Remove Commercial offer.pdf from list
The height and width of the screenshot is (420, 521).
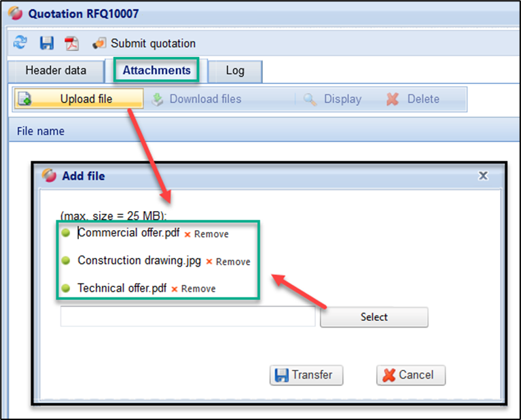click(206, 234)
